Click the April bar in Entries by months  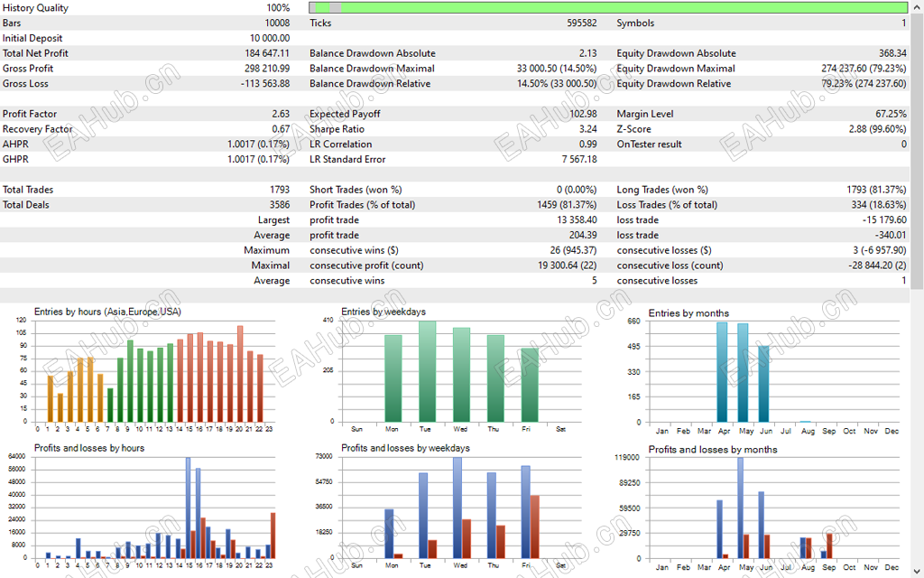[x=722, y=372]
